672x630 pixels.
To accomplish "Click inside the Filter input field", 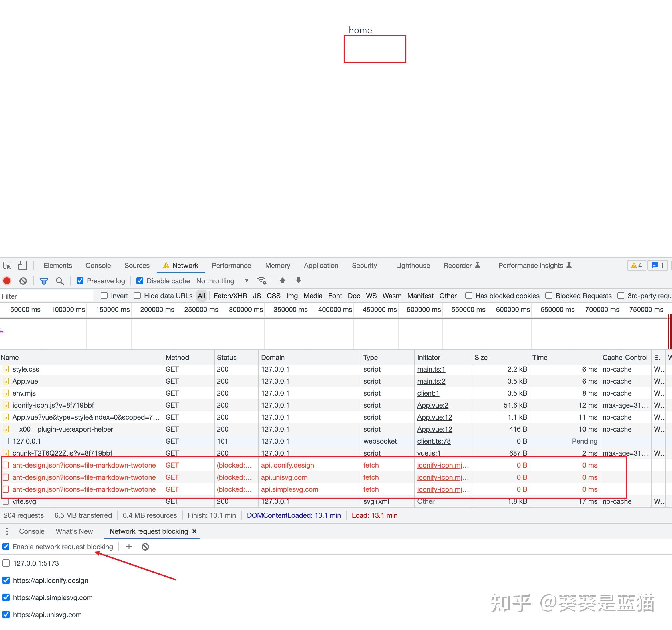I will 47,296.
